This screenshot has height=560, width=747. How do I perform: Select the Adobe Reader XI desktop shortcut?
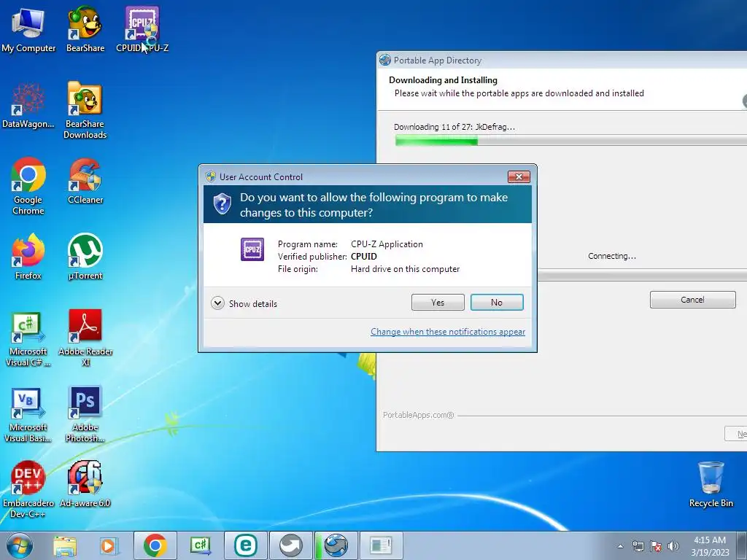(85, 338)
